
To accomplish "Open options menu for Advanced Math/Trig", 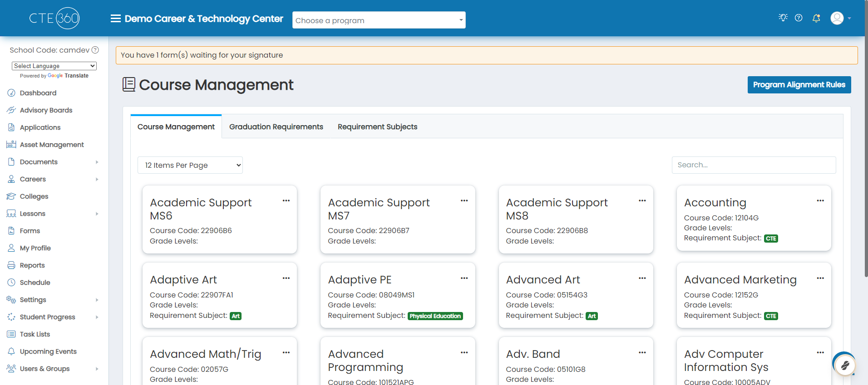I will pyautogui.click(x=286, y=352).
